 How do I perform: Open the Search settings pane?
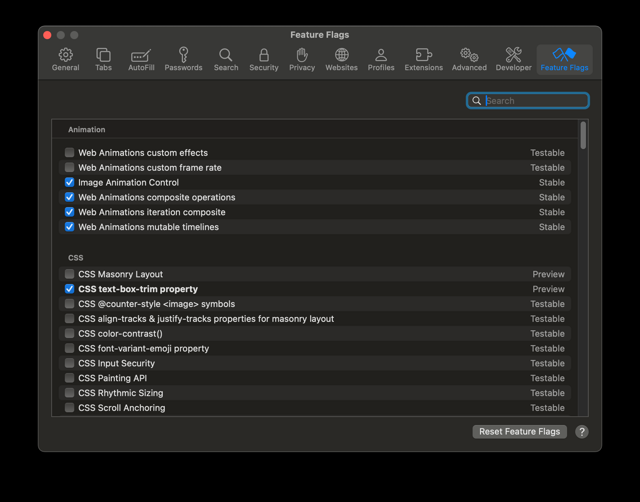(x=226, y=60)
